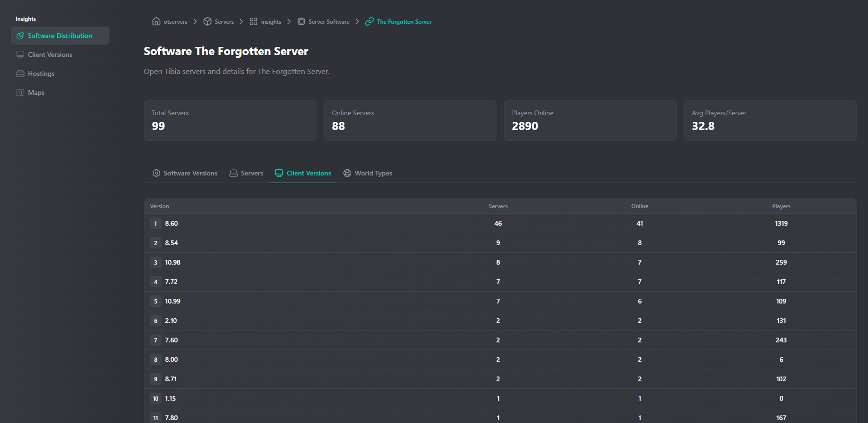
Task: Click servers value 46 in 8.60 row
Action: pyautogui.click(x=498, y=223)
